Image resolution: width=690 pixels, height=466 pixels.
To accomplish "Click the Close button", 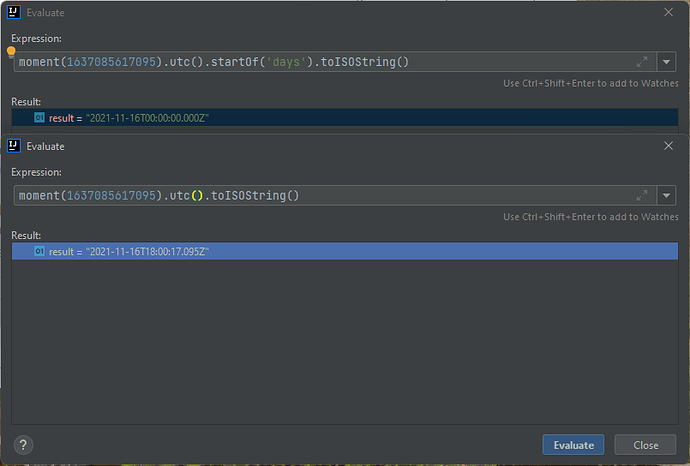I will click(645, 445).
